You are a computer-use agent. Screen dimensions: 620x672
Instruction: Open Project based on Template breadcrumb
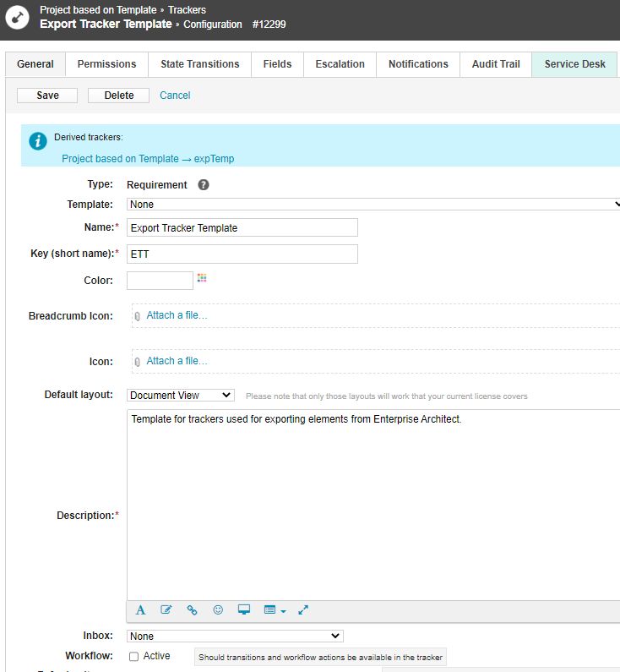pyautogui.click(x=98, y=10)
